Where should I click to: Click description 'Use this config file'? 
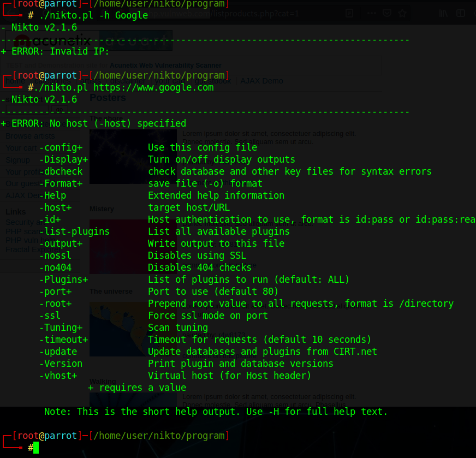[x=203, y=147]
